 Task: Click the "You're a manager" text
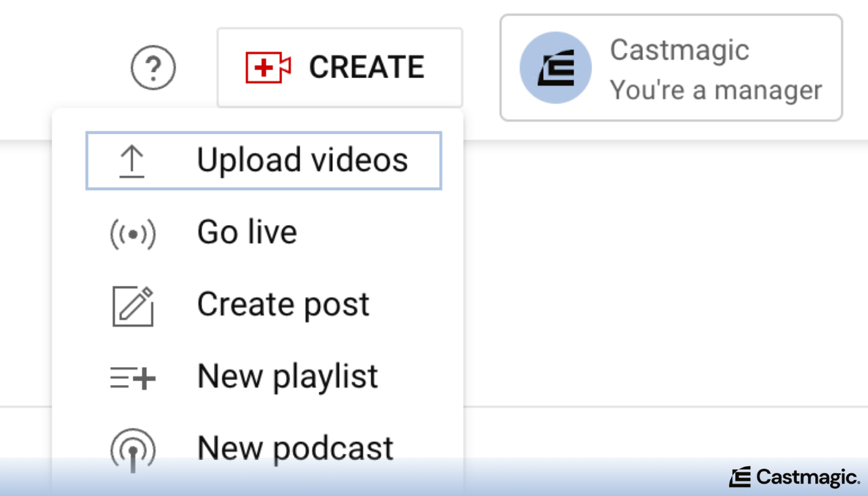point(716,91)
